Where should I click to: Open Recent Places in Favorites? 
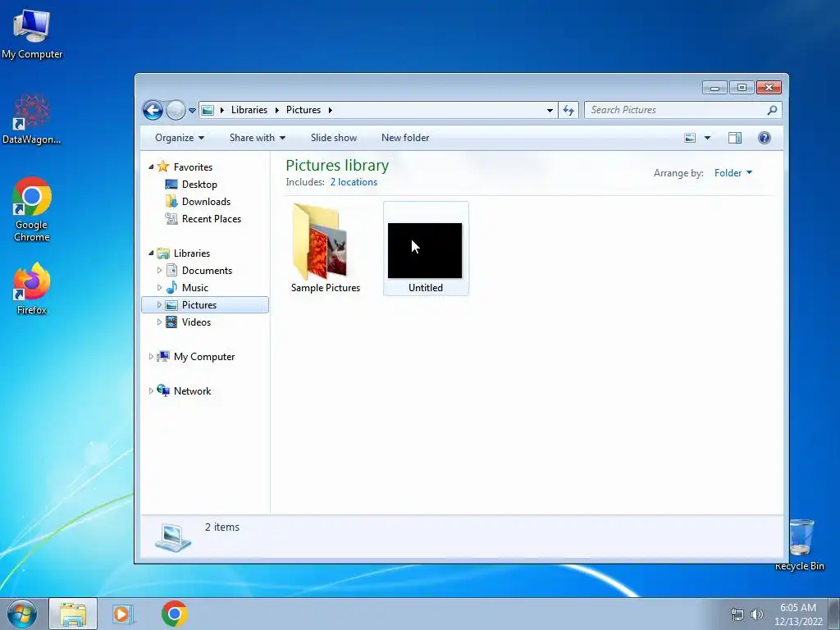click(x=212, y=218)
